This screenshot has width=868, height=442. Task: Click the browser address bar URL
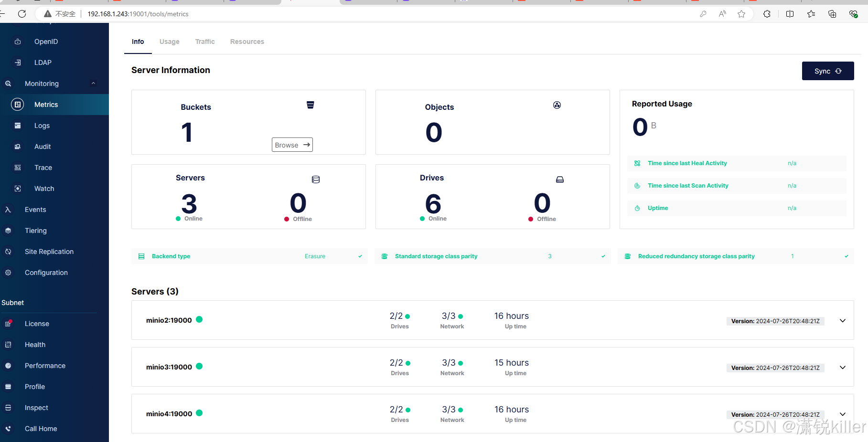[x=138, y=14]
